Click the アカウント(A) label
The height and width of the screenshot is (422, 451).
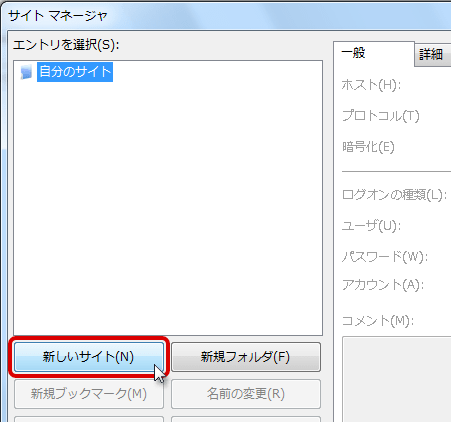(383, 285)
